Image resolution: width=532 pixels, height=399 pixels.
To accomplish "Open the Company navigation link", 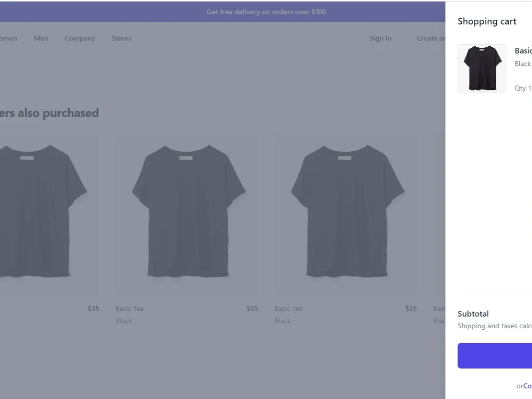I will [80, 38].
